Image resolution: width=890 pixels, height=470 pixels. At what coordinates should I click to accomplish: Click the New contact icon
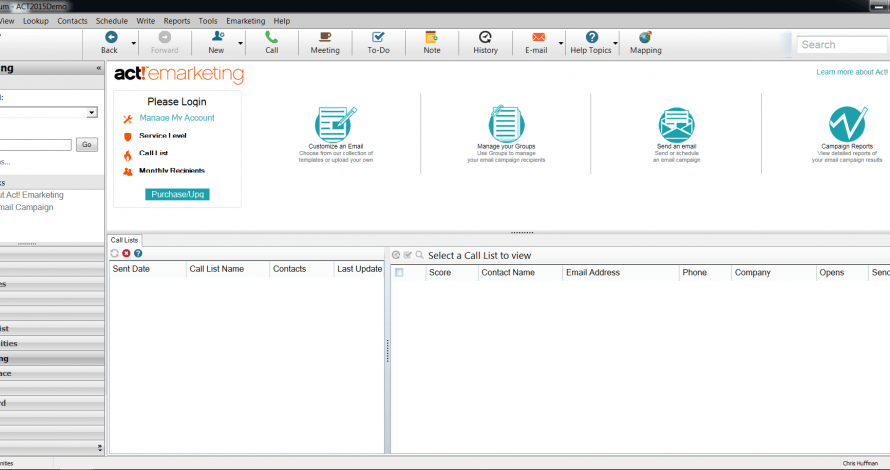217,37
